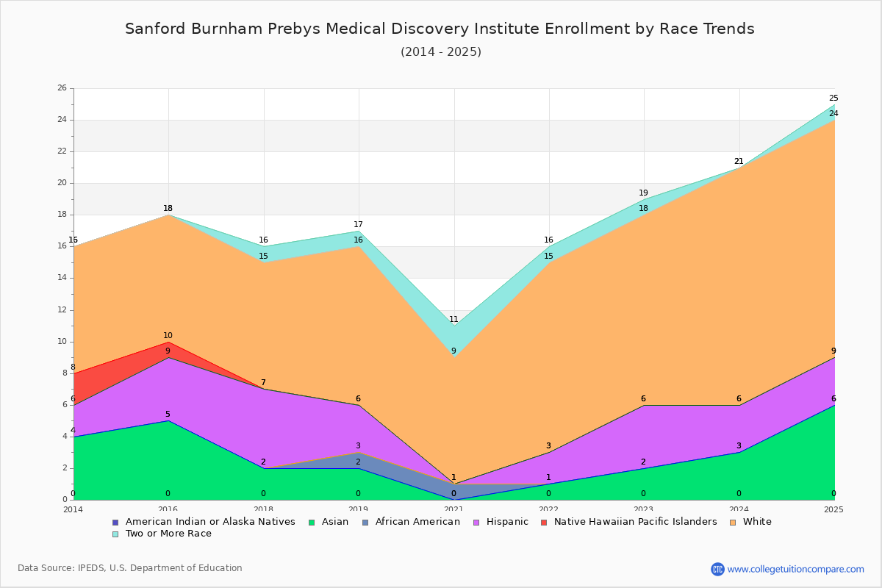Click the 20 y-axis label
The image size is (882, 588).
(62, 183)
